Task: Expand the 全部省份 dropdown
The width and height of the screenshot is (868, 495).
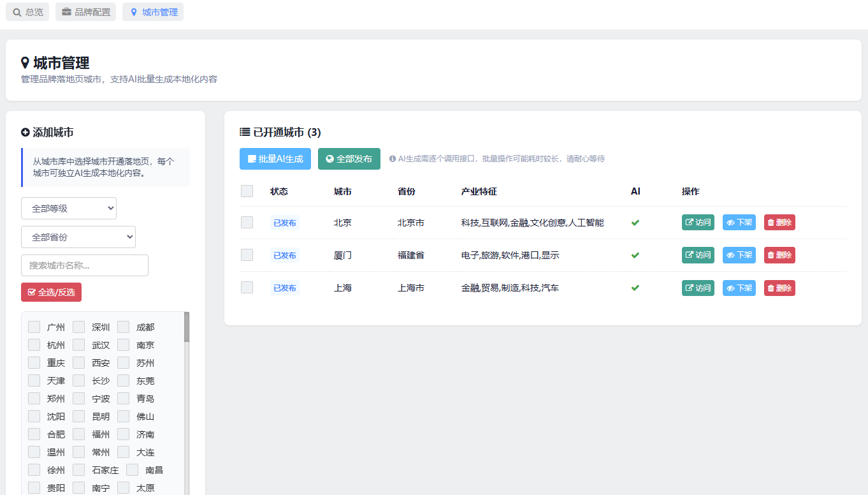Action: (x=78, y=237)
